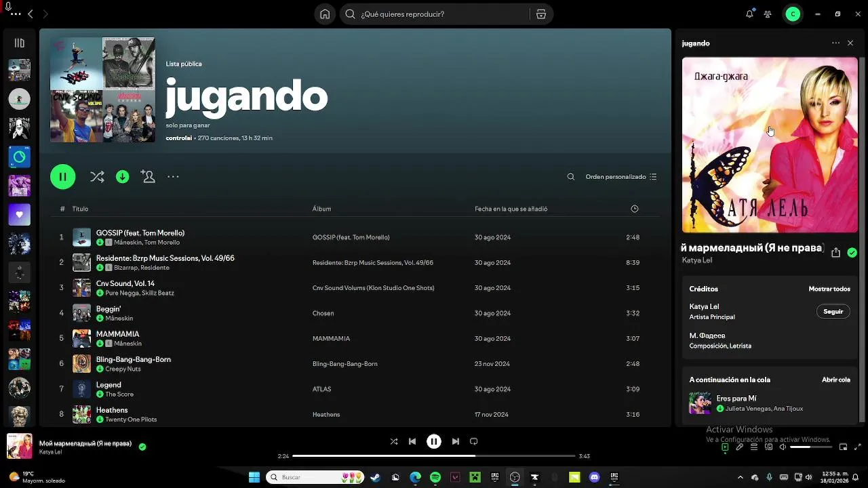Sort by duration clock column icon
The height and width of the screenshot is (488, 868).
click(635, 209)
